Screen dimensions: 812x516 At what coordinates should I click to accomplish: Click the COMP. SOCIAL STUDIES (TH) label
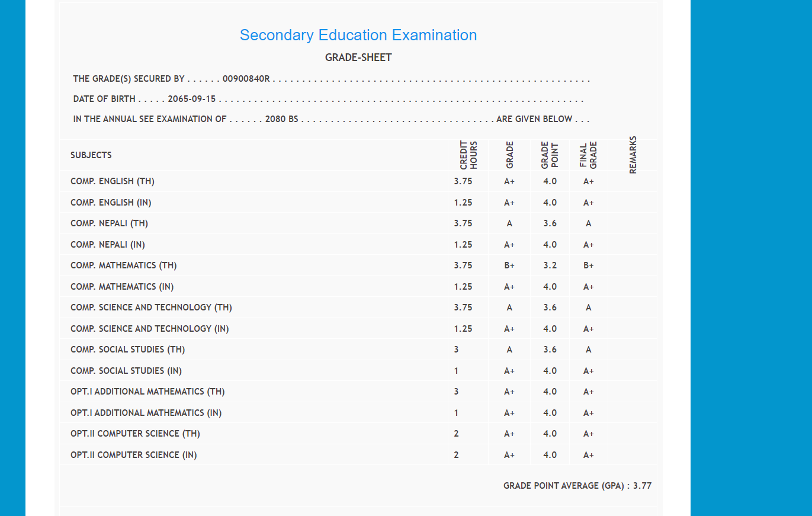click(x=128, y=350)
